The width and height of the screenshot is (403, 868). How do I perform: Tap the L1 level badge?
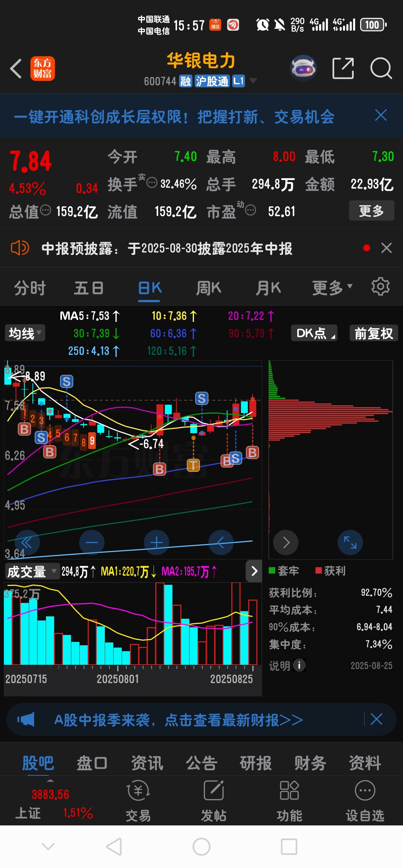click(x=238, y=81)
